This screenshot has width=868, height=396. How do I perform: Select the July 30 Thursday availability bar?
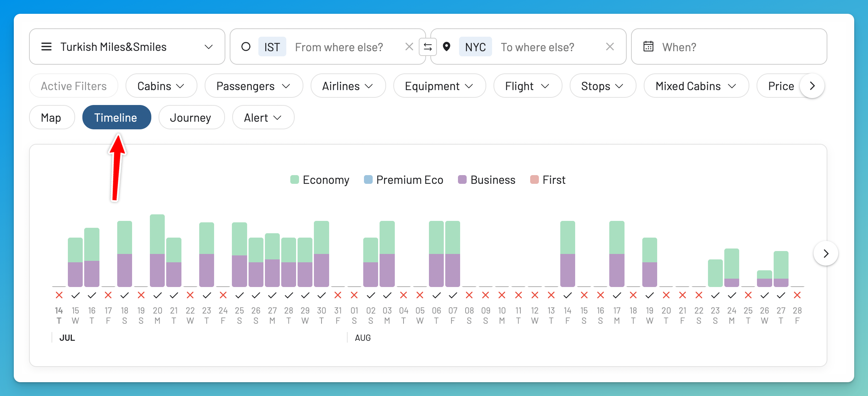[x=322, y=254]
